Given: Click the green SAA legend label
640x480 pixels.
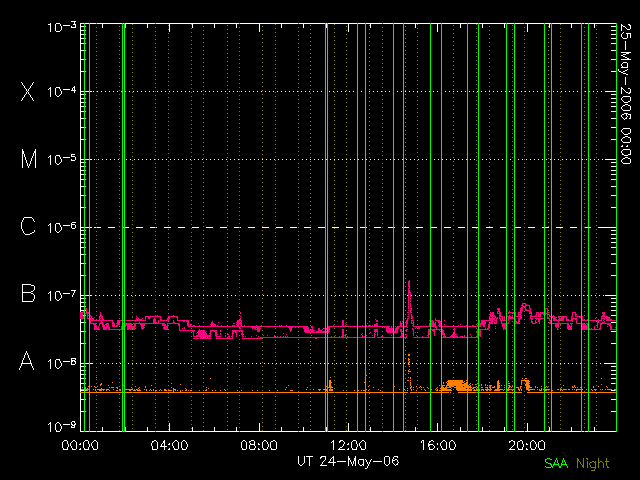Looking at the screenshot, I should click(x=556, y=463).
